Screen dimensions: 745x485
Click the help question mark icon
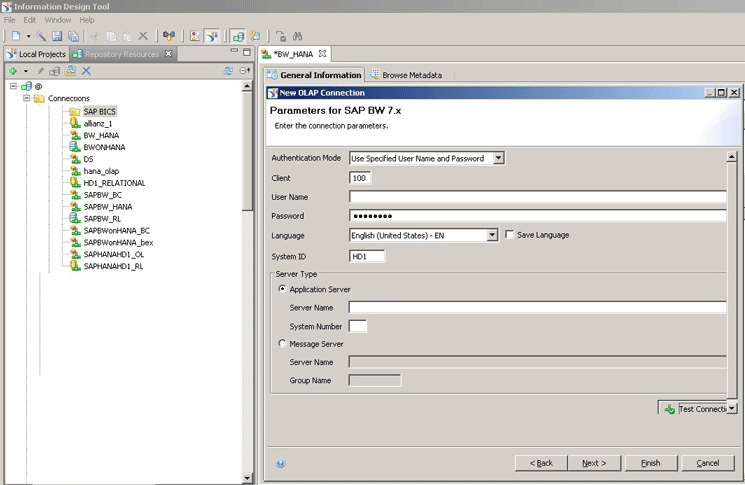[x=281, y=463]
